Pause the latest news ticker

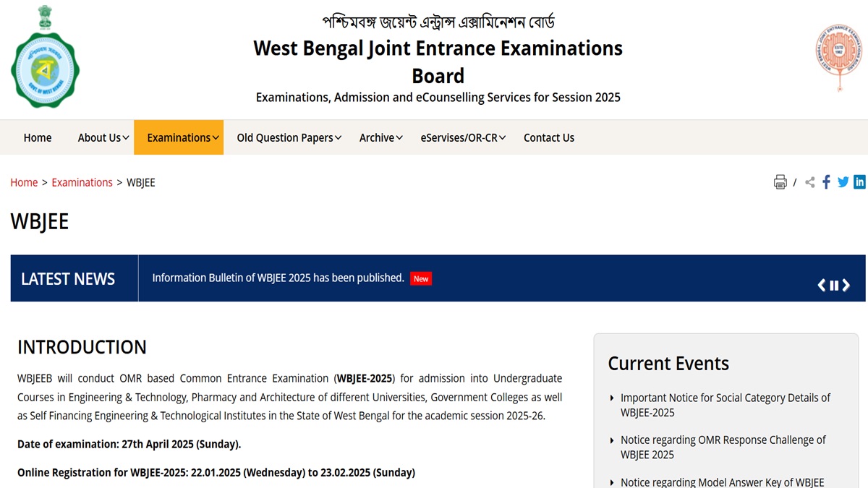pos(834,286)
